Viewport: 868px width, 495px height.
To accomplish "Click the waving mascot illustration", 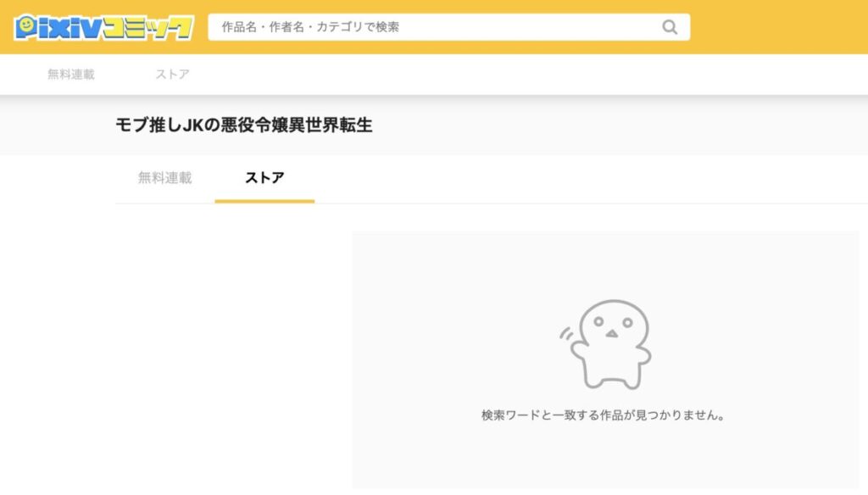I will click(x=605, y=344).
